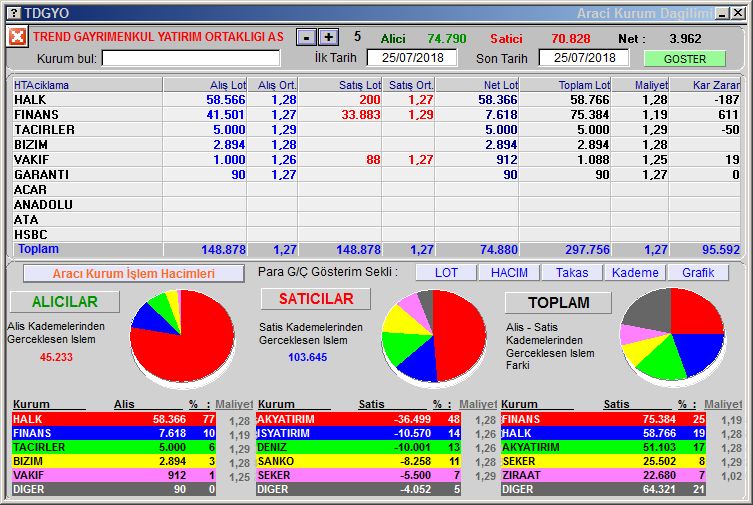Screen dimensions: 753x505
Task: Select blue FINANS row in buyers list
Action: pos(114,433)
